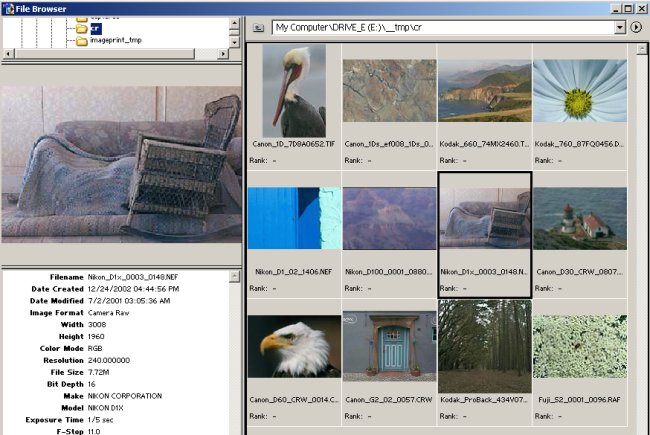Click thumbnail pane scroll up arrow

[x=642, y=49]
